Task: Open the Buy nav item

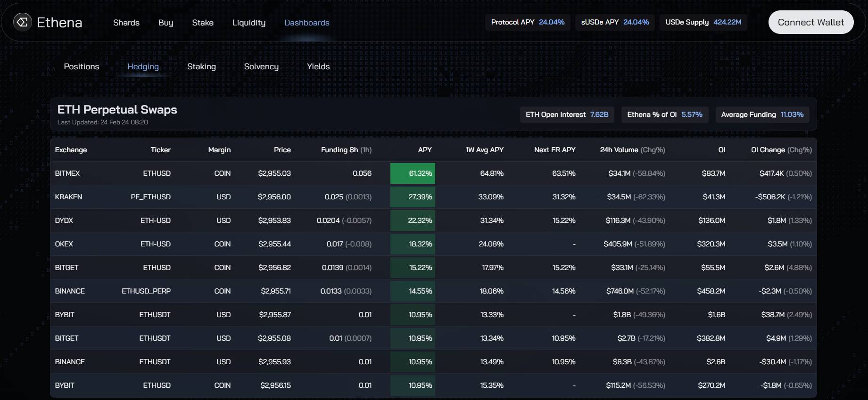Action: pyautogui.click(x=165, y=23)
